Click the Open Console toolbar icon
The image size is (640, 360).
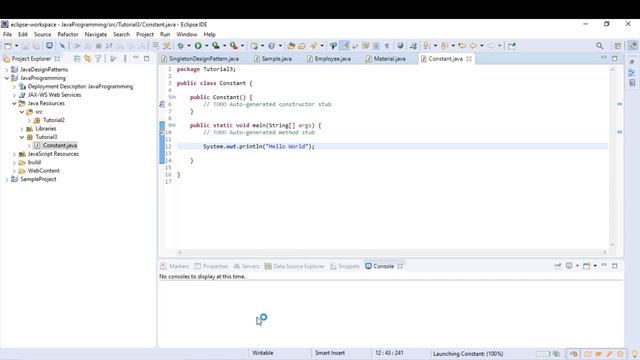(x=587, y=266)
